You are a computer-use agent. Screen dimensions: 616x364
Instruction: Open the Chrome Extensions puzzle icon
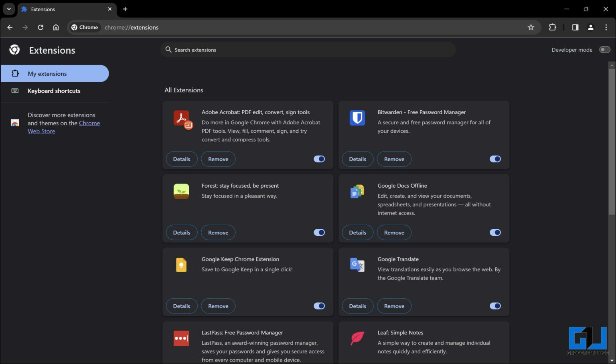click(x=552, y=27)
